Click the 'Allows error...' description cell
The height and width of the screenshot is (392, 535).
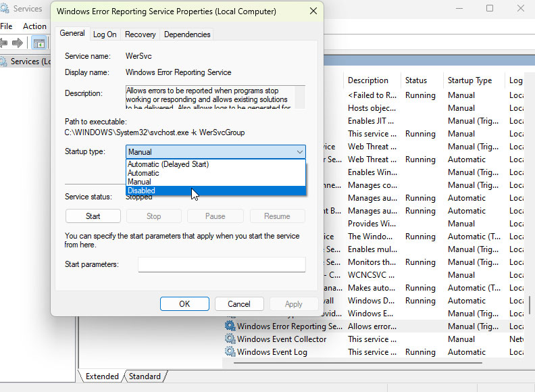[x=372, y=326]
